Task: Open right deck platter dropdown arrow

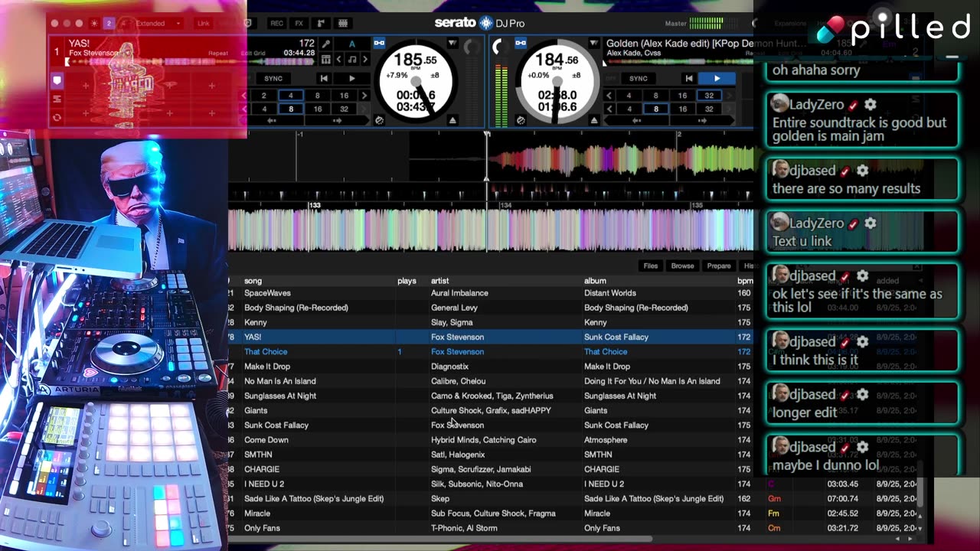Action: 593,44
